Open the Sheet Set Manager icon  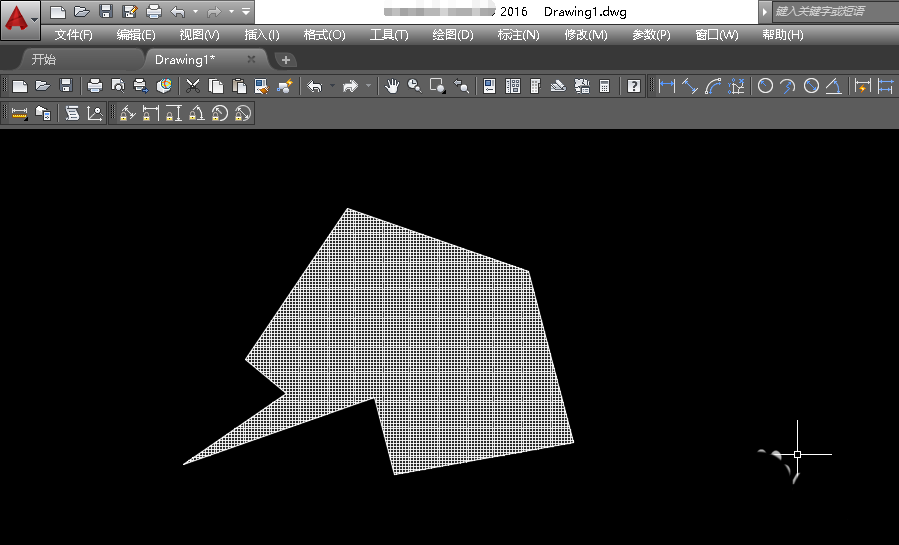click(x=558, y=86)
